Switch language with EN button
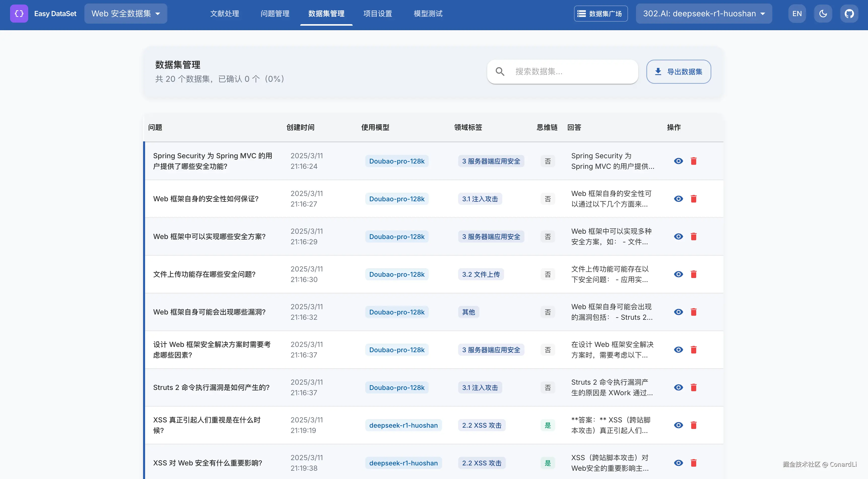The image size is (868, 479). click(x=797, y=14)
